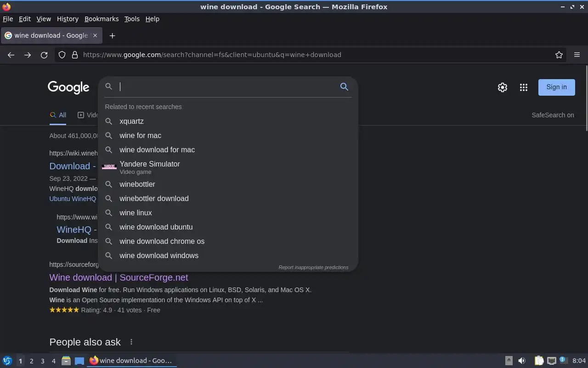
Task: Reload the current page
Action: click(44, 55)
